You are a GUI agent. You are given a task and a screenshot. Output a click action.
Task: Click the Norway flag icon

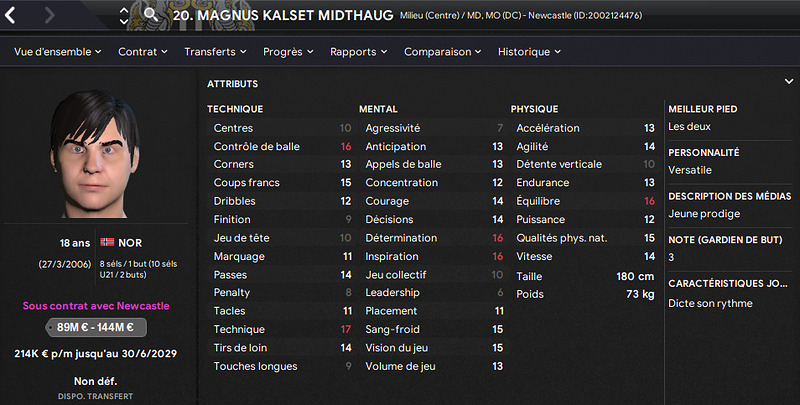click(105, 242)
